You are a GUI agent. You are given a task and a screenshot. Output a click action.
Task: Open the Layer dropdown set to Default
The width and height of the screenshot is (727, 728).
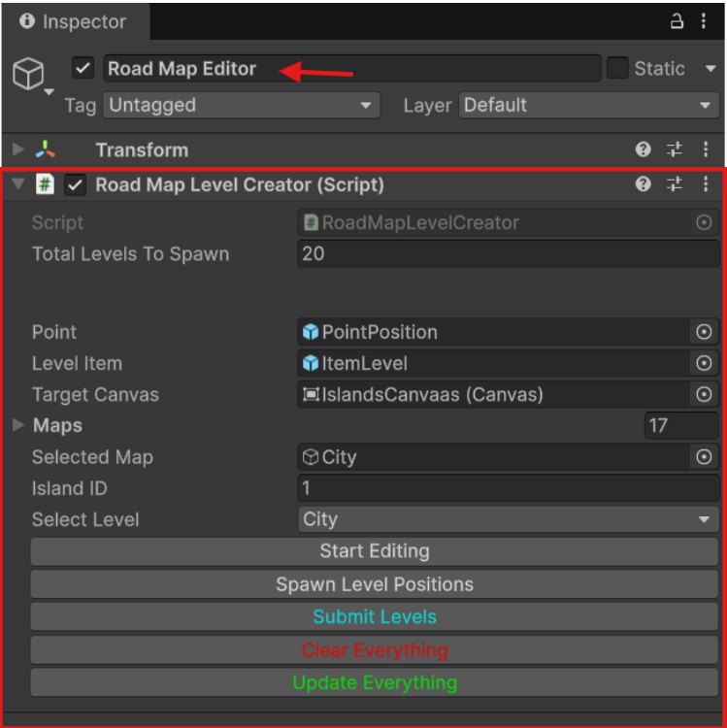(588, 106)
